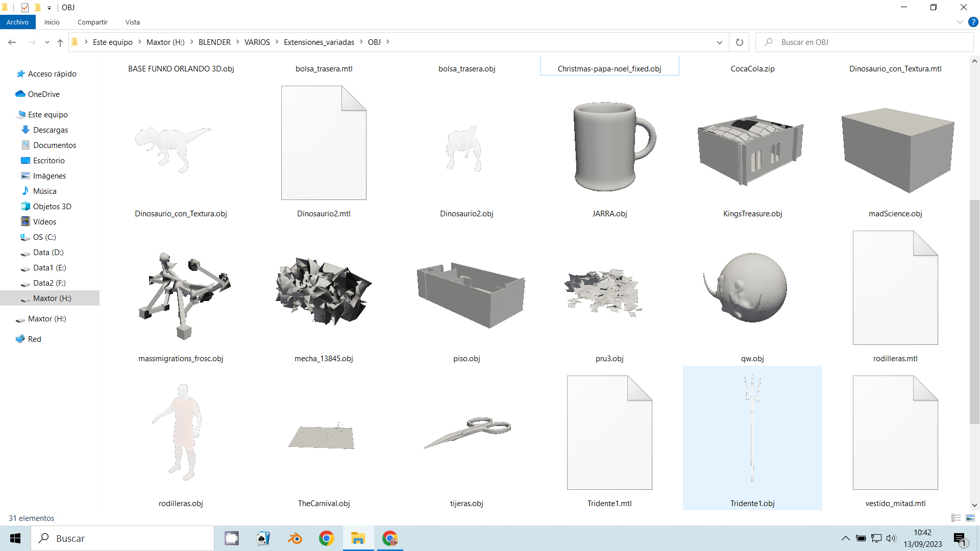Click the vertical scrollbar thumb
Image resolution: width=980 pixels, height=551 pixels.
point(974,311)
